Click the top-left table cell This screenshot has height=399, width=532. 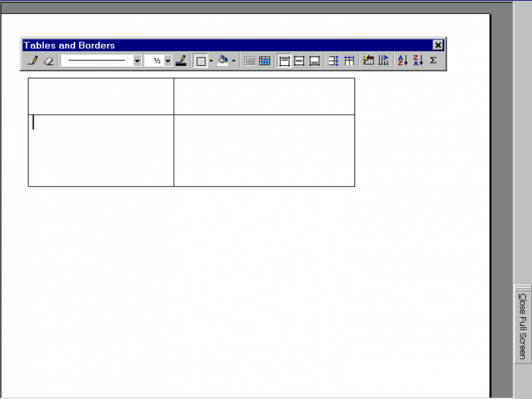101,96
